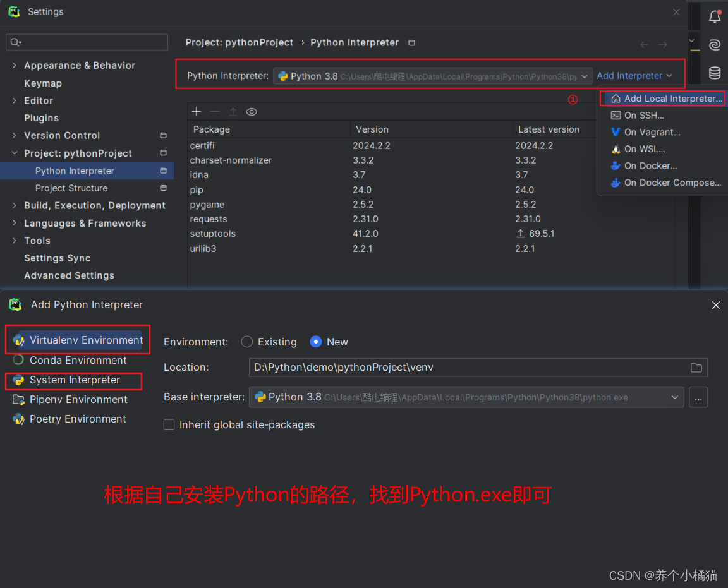Expand the Editor settings section
728x588 pixels.
15,100
